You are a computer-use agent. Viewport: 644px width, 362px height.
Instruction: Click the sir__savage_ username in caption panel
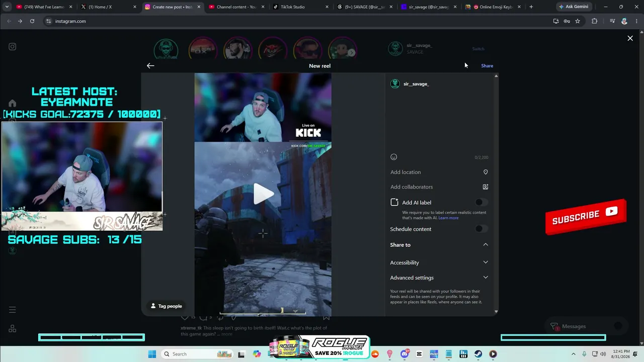416,84
